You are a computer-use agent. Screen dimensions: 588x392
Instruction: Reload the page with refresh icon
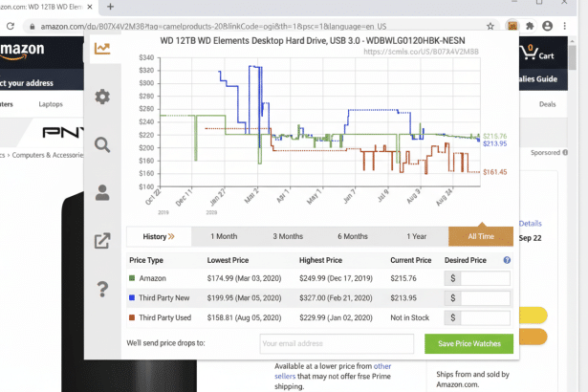(11, 26)
